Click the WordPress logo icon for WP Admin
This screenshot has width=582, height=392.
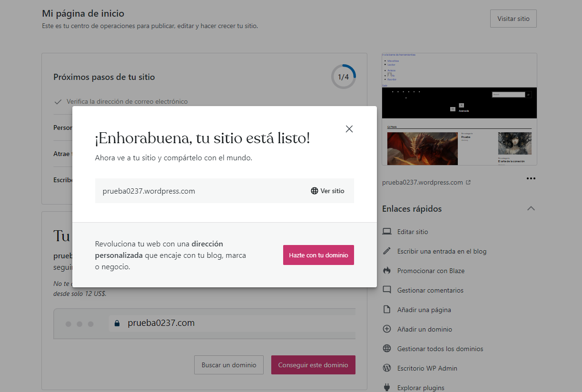387,368
